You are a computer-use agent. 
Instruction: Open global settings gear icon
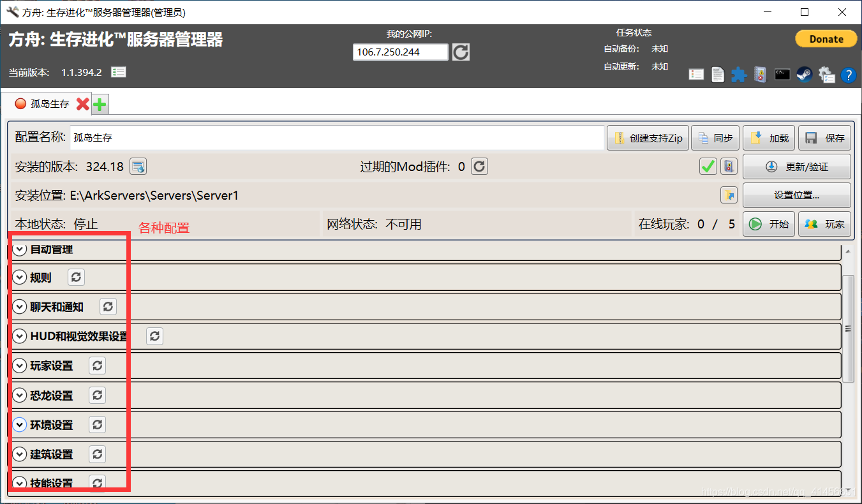tap(826, 75)
